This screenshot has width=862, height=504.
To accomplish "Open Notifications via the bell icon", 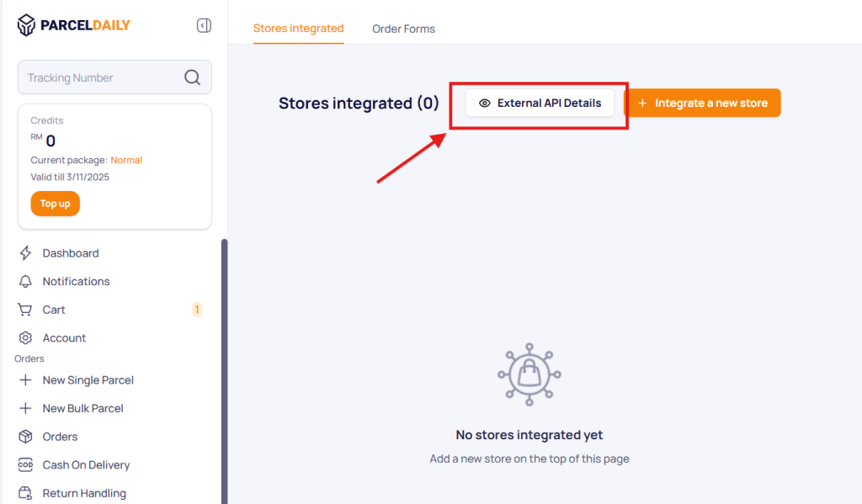I will point(25,282).
